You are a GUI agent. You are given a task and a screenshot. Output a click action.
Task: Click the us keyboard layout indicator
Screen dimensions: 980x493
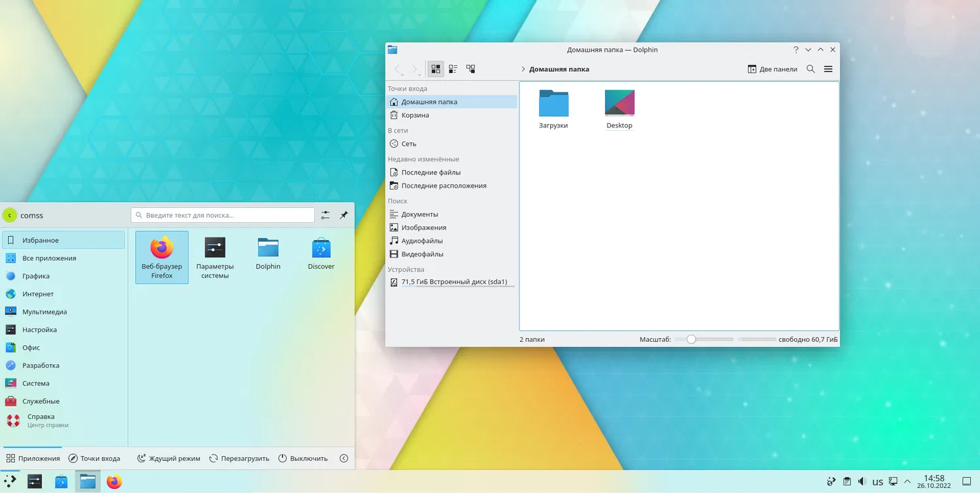877,482
